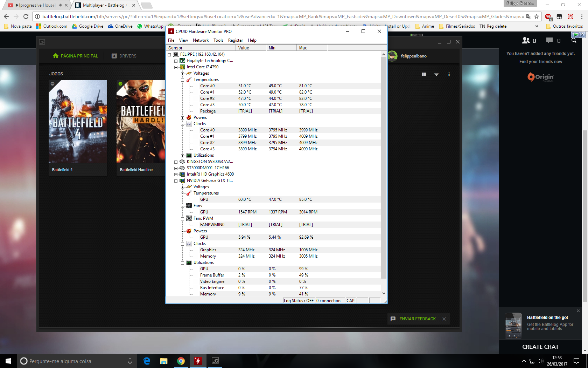
Task: Open the Help menu in HWMonitor
Action: [252, 40]
